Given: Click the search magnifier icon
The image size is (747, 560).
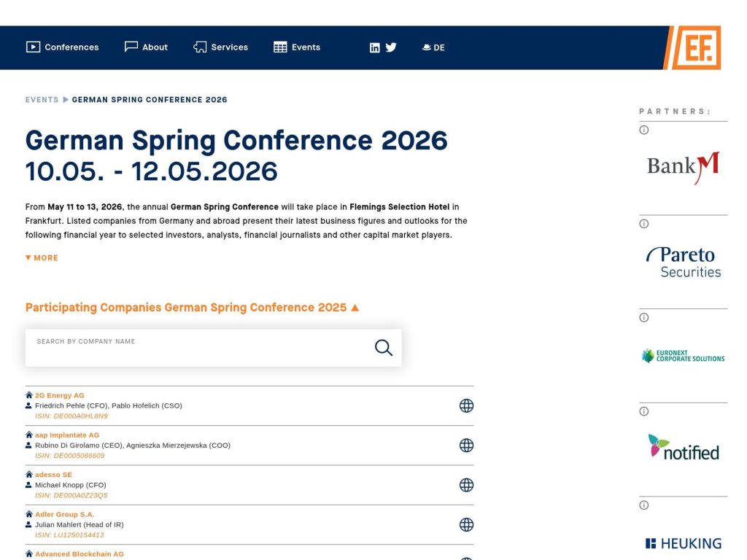Looking at the screenshot, I should pos(383,348).
